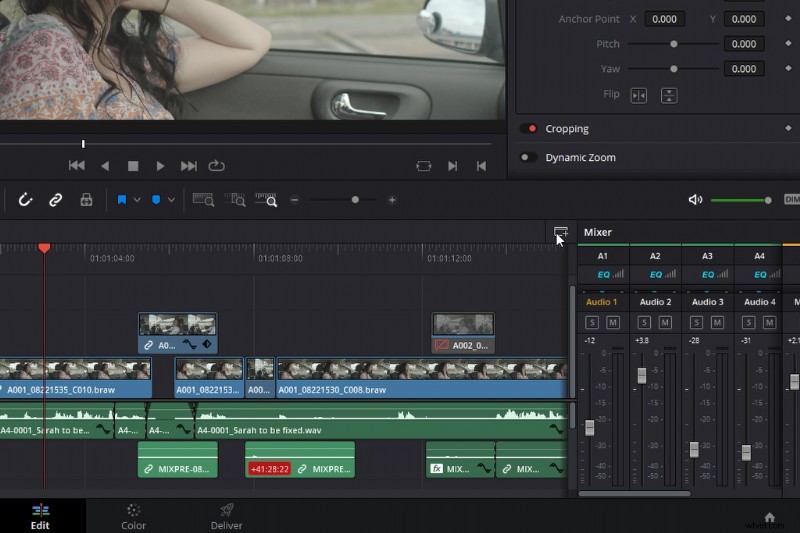Screen dimensions: 800x533
Task: Select the A002_0... clip on upper track
Action: [463, 333]
